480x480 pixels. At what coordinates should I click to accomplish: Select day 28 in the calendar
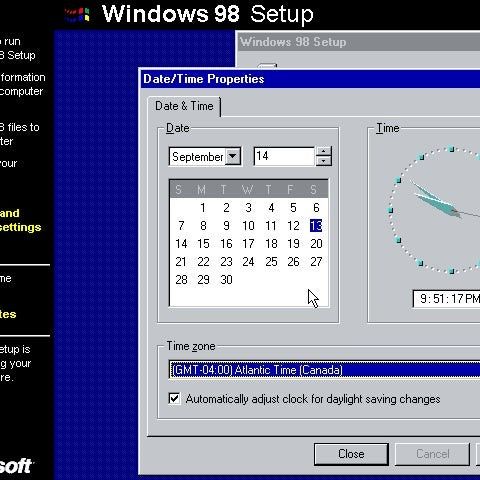point(181,280)
